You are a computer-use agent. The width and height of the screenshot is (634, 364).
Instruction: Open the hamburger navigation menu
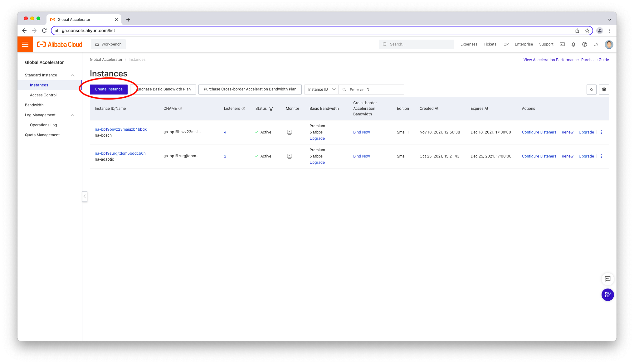pos(25,44)
